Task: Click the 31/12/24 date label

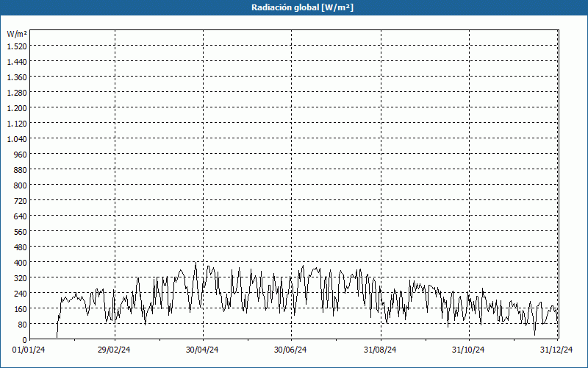Action: pos(556,350)
